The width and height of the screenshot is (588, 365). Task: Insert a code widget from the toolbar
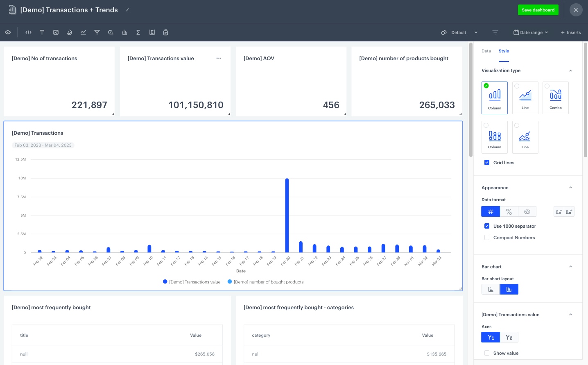tap(28, 32)
